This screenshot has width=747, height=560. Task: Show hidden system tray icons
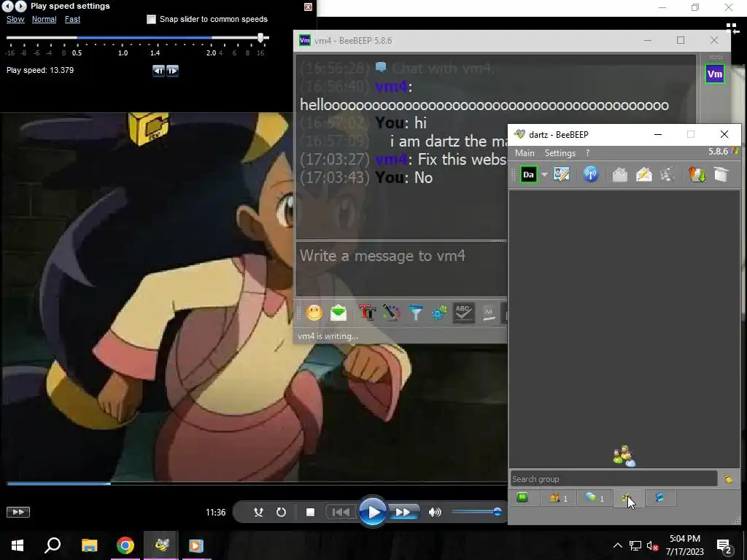(617, 545)
